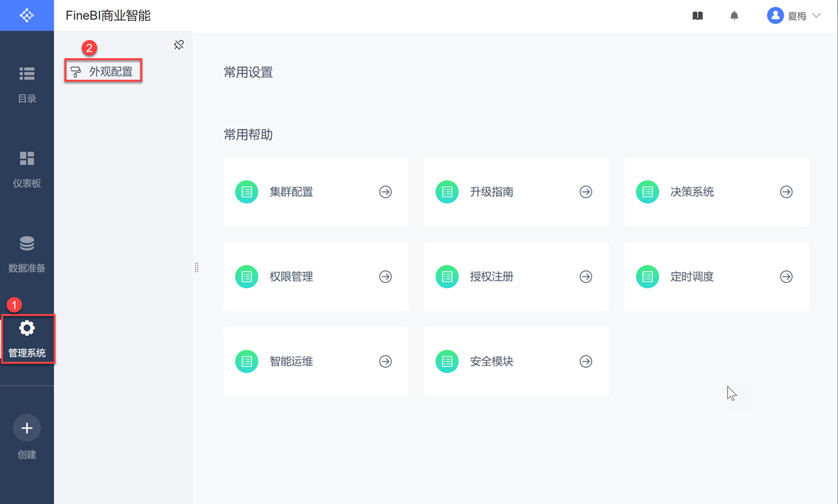This screenshot has width=838, height=504.
Task: Open the help document book icon
Action: [x=697, y=15]
